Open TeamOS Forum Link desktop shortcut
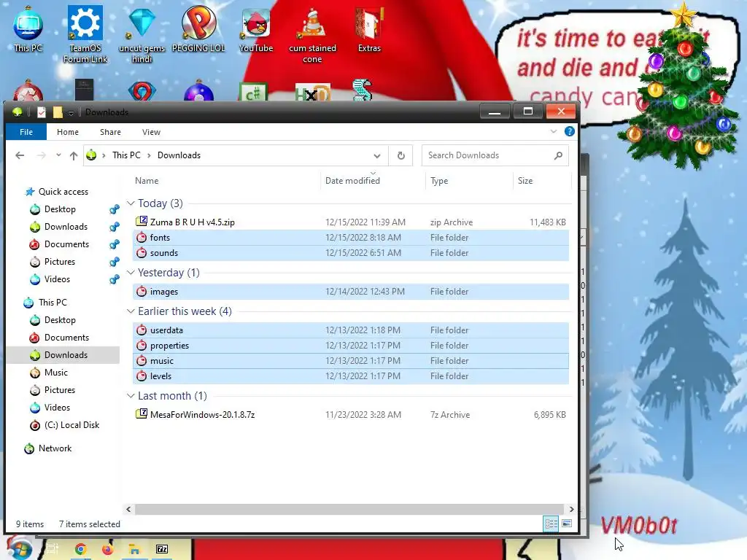 [85, 34]
